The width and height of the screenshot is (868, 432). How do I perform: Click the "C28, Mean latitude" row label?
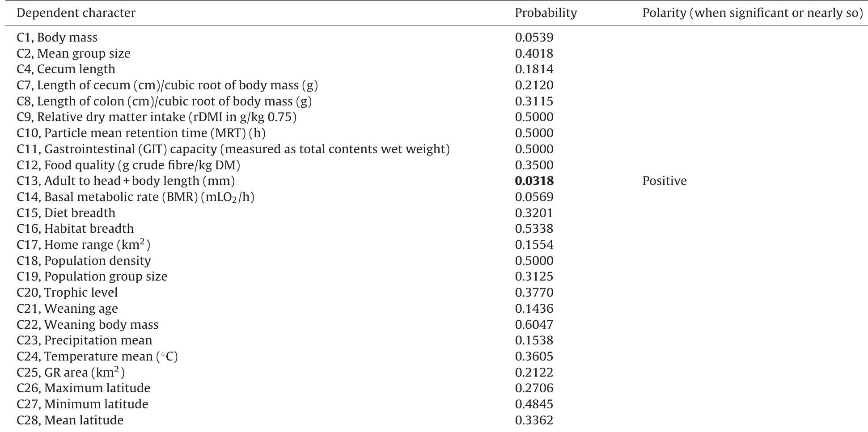click(x=70, y=420)
